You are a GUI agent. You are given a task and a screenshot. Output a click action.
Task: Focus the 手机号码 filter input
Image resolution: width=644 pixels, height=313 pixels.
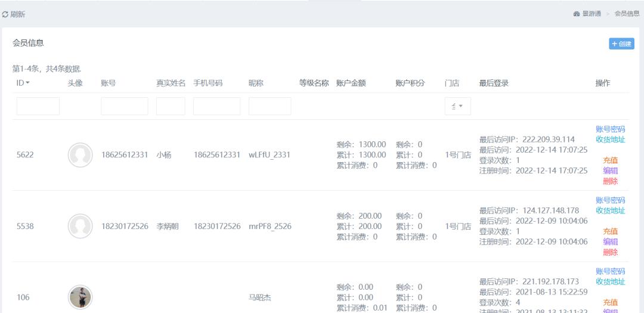[x=217, y=106]
